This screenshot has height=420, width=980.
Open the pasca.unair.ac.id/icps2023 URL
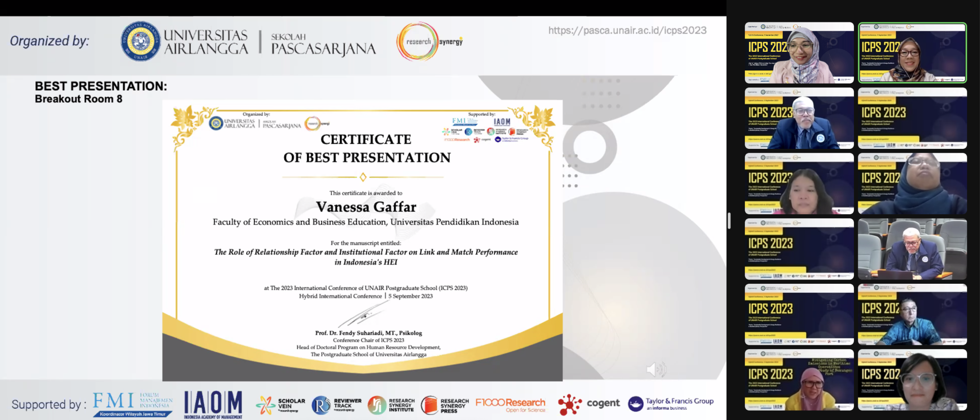pyautogui.click(x=627, y=30)
